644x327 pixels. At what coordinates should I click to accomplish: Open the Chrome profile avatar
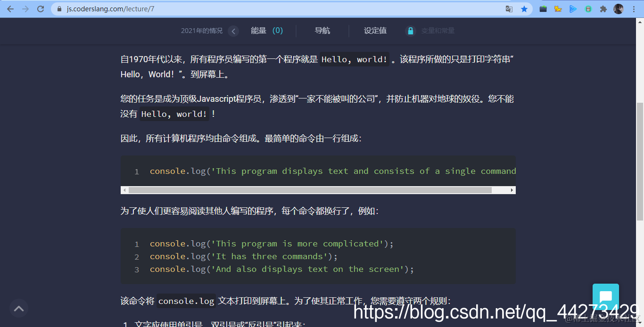pyautogui.click(x=618, y=9)
